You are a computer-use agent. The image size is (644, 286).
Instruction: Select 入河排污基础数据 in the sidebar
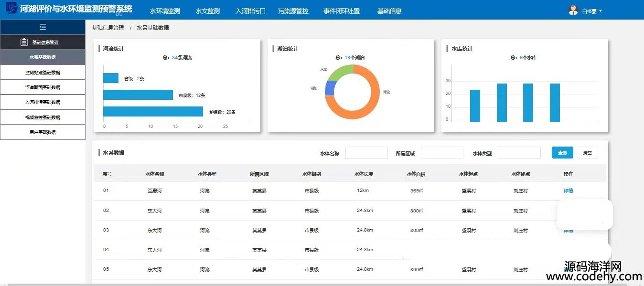click(x=43, y=102)
